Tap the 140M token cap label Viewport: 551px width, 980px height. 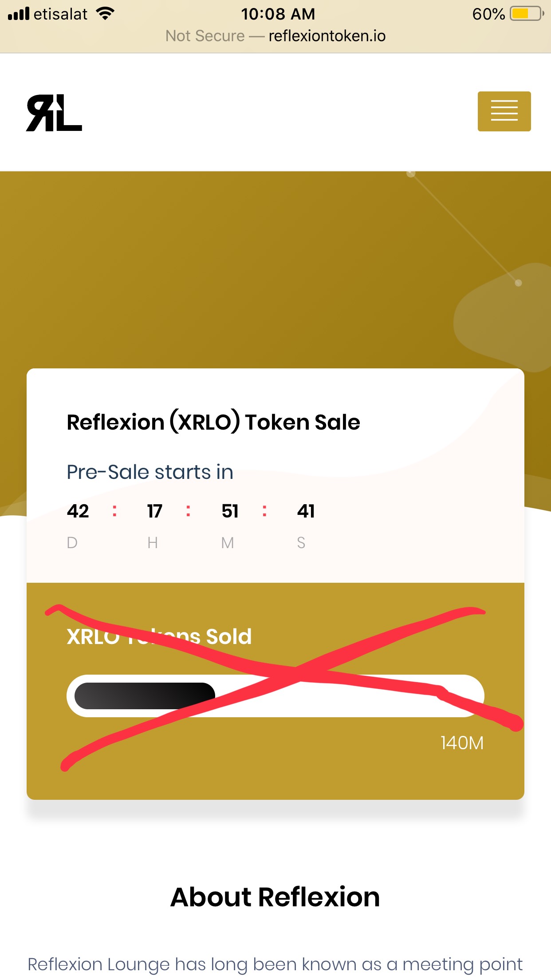pyautogui.click(x=462, y=743)
